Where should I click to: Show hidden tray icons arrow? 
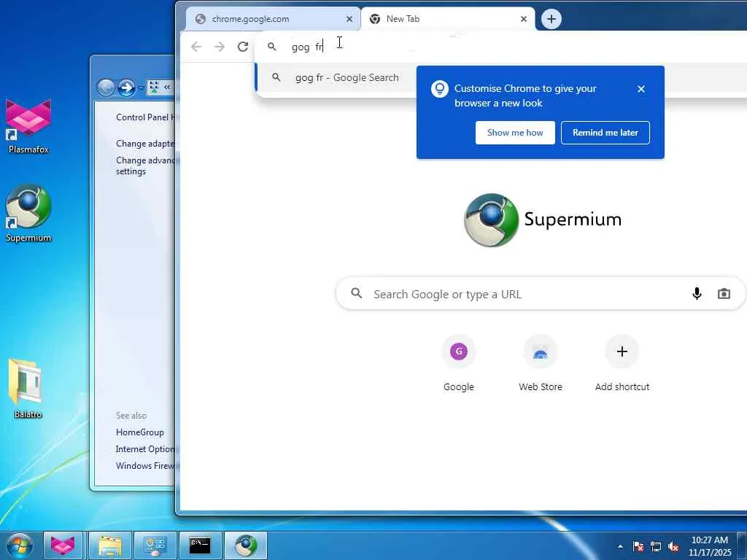(x=620, y=547)
